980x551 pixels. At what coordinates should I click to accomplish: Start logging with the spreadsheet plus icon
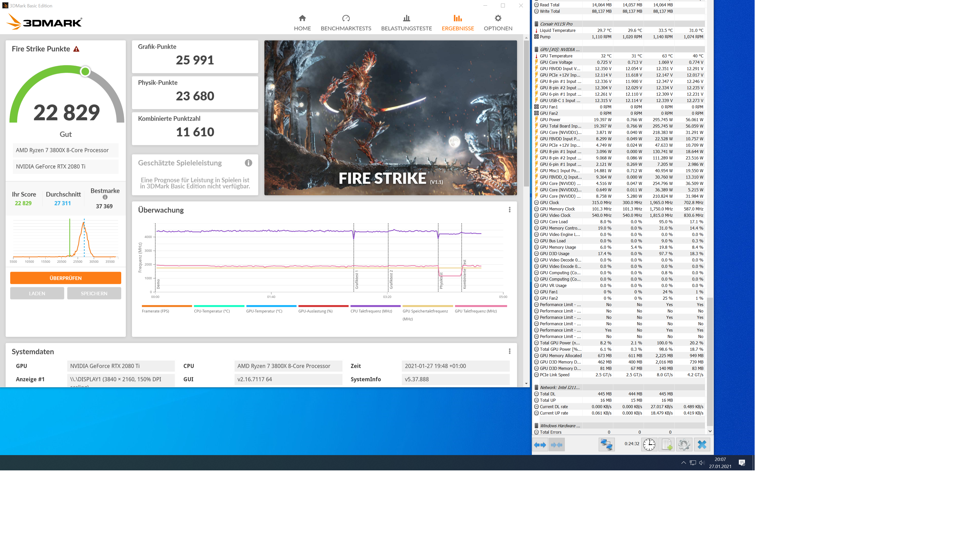tap(667, 445)
